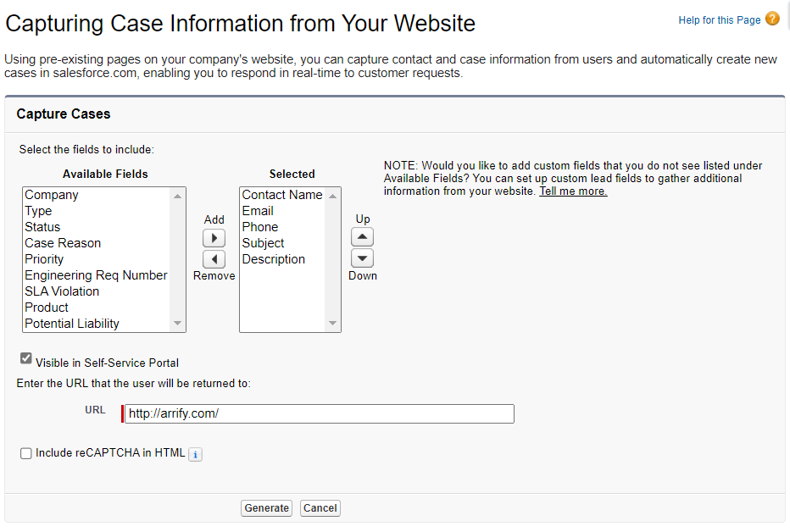Screen dimensions: 790x532
Task: Move a selected field down with Down arrow
Action: (x=362, y=257)
